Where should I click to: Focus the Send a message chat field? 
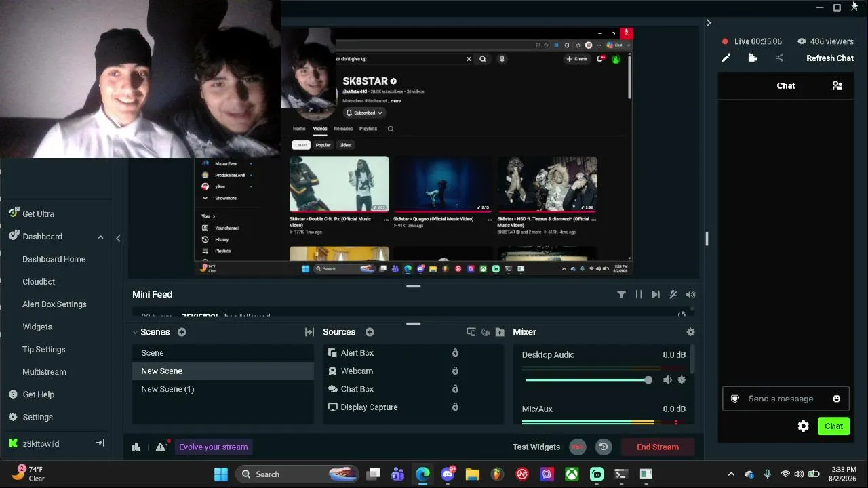point(785,399)
